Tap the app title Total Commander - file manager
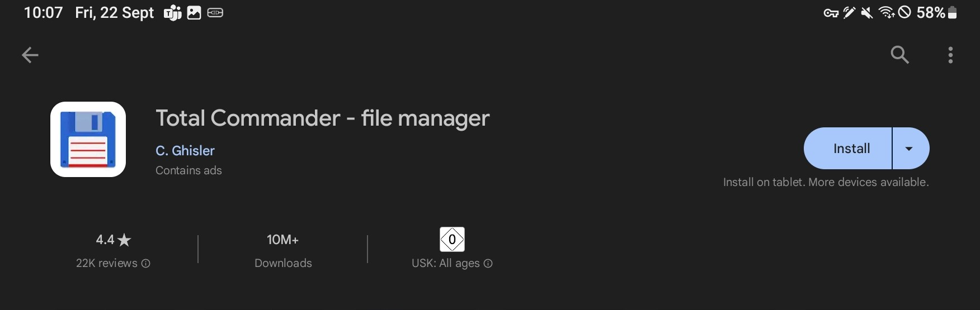The height and width of the screenshot is (310, 980). coord(322,118)
